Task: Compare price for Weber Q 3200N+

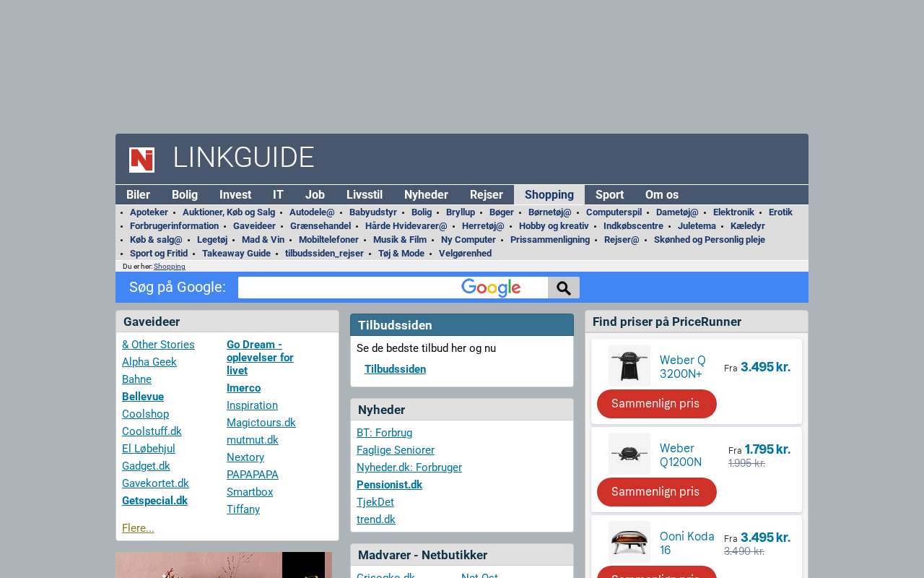Action: point(656,404)
